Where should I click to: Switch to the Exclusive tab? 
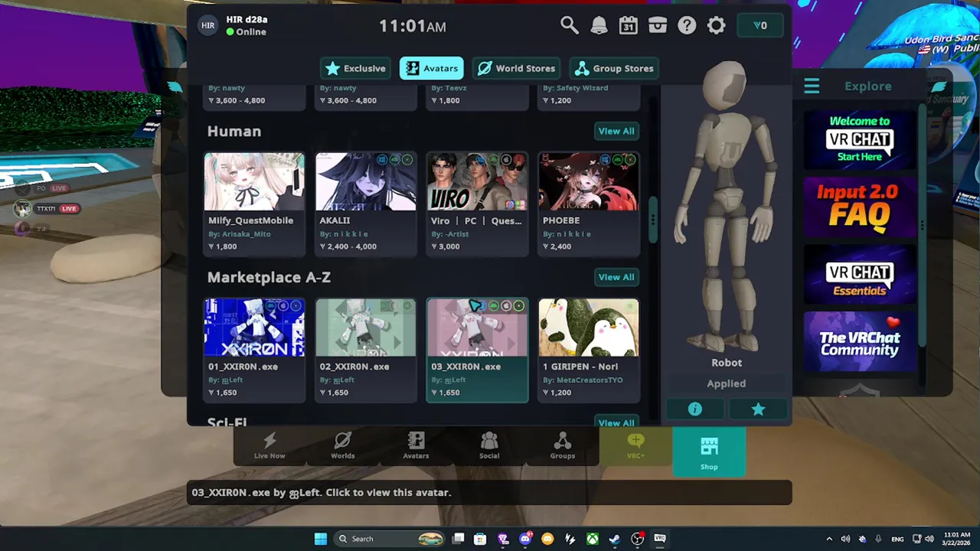(355, 68)
